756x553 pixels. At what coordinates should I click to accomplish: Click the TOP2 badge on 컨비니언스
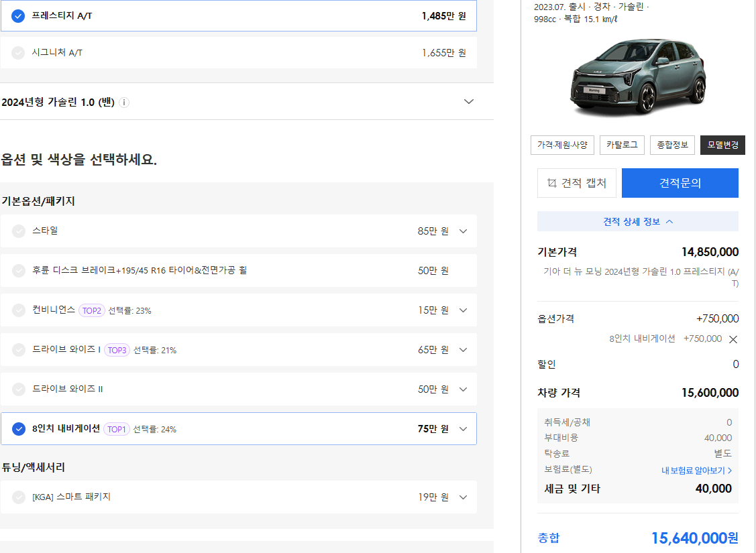92,311
